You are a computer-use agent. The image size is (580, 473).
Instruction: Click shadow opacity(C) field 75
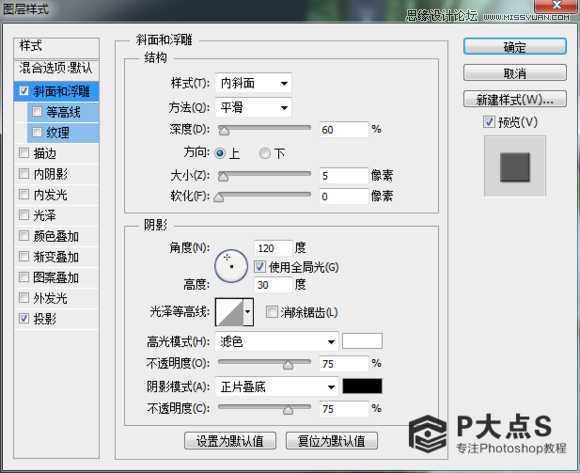tap(344, 409)
